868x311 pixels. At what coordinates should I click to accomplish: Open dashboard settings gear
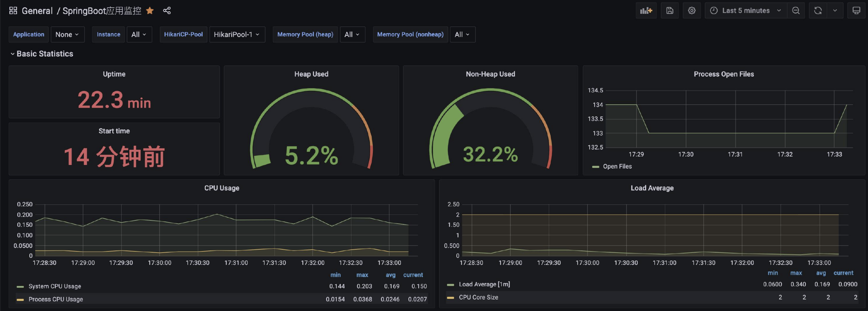click(x=691, y=11)
